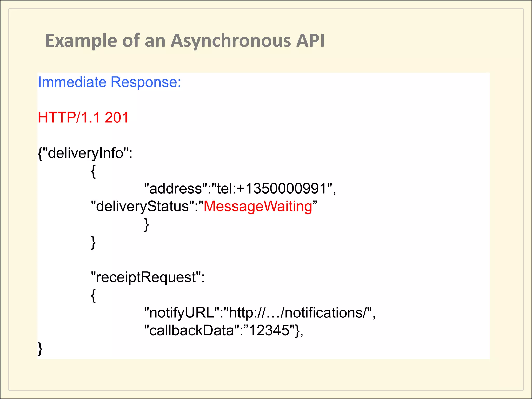Click the closing brace above receiptRequest
Image resolution: width=532 pixels, height=399 pixels.
pos(94,242)
